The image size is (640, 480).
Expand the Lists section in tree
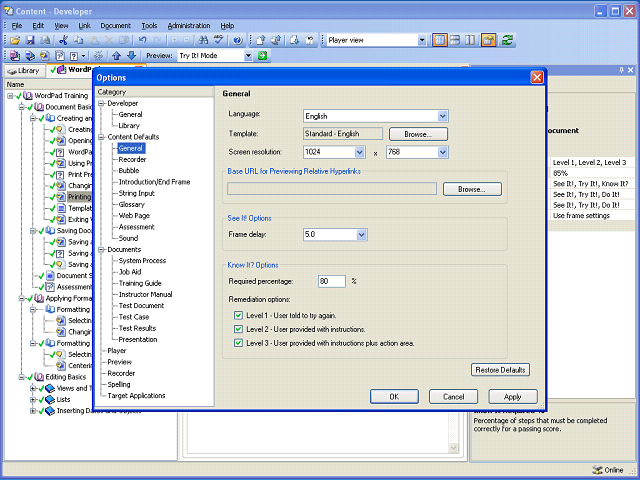[33, 400]
